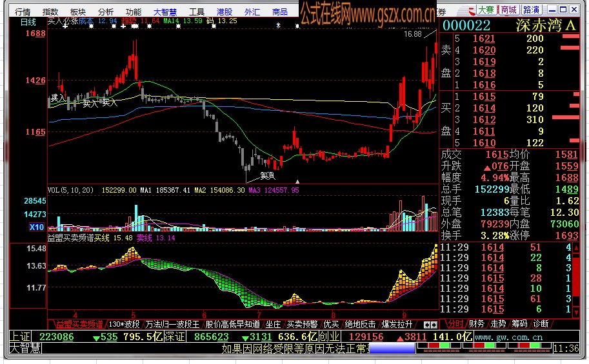
Task: Switch to 优买 indicator tab
Action: point(331,324)
